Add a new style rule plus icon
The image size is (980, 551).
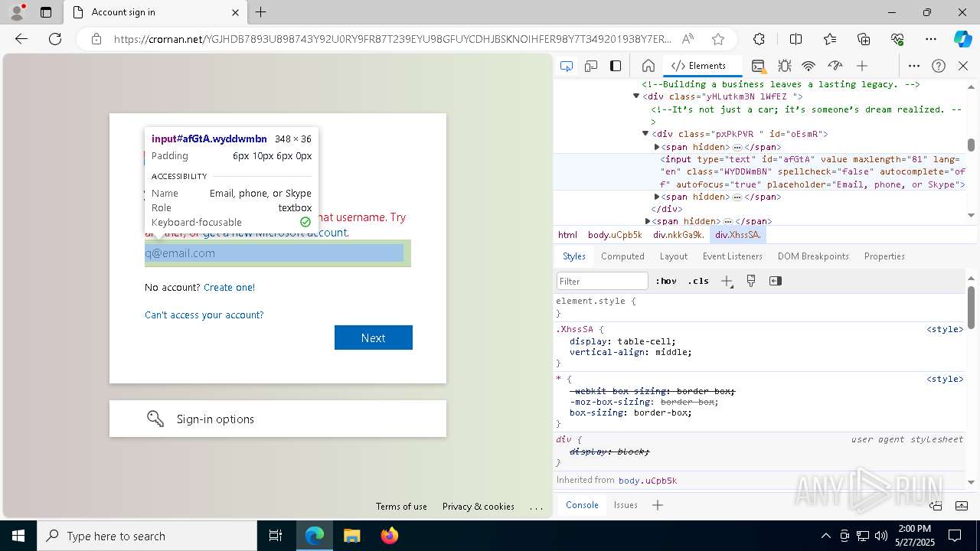tap(727, 281)
